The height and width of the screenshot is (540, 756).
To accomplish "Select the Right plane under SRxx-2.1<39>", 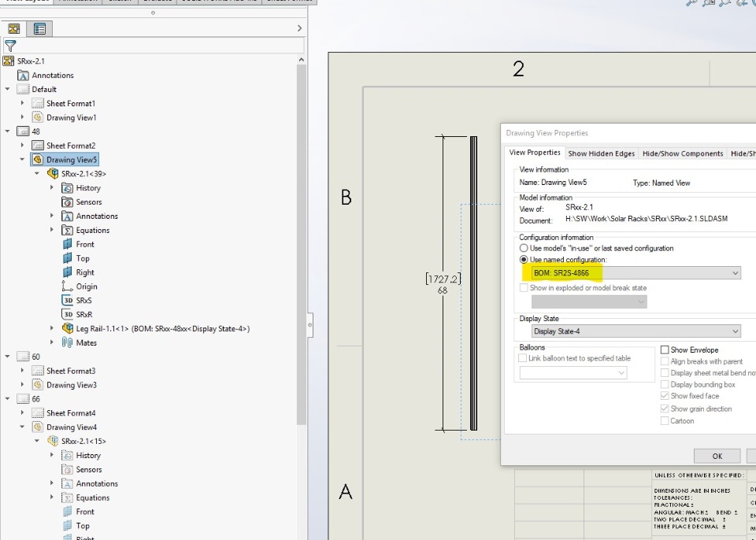I will coord(85,272).
